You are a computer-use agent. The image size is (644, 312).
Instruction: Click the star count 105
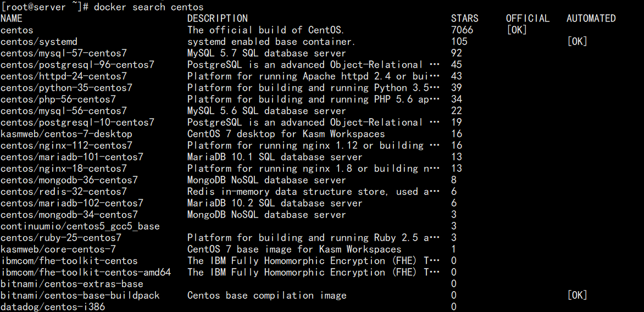[x=459, y=41]
